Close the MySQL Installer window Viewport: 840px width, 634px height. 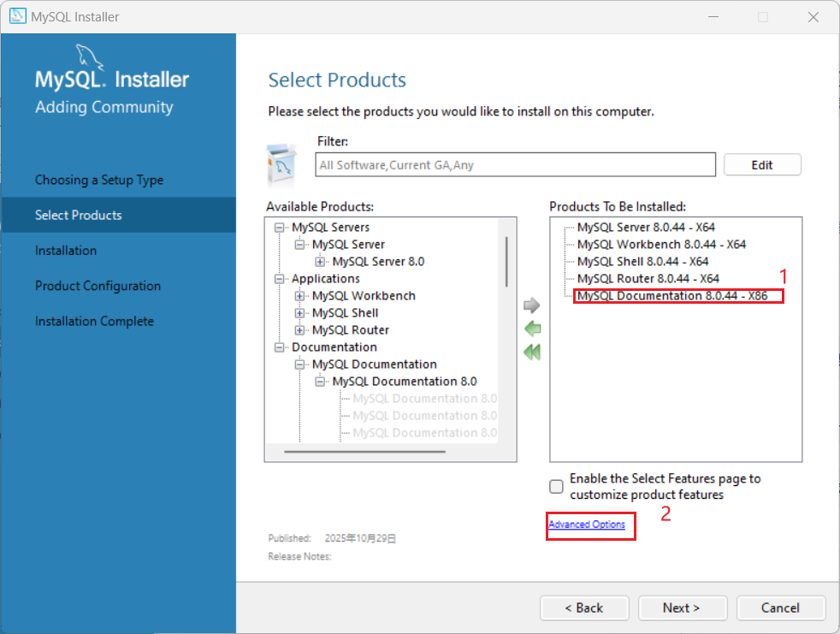pyautogui.click(x=813, y=17)
